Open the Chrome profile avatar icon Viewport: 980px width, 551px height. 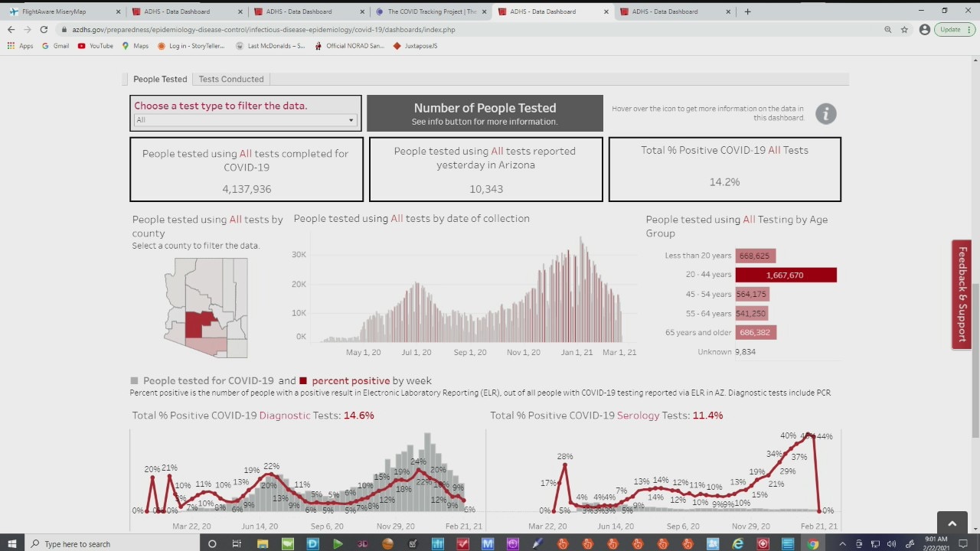tap(924, 29)
